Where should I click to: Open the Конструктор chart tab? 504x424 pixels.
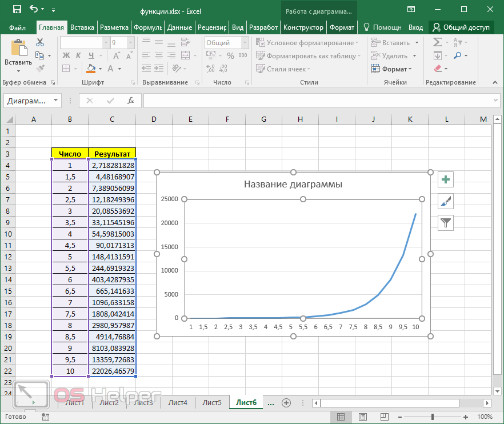pyautogui.click(x=303, y=27)
